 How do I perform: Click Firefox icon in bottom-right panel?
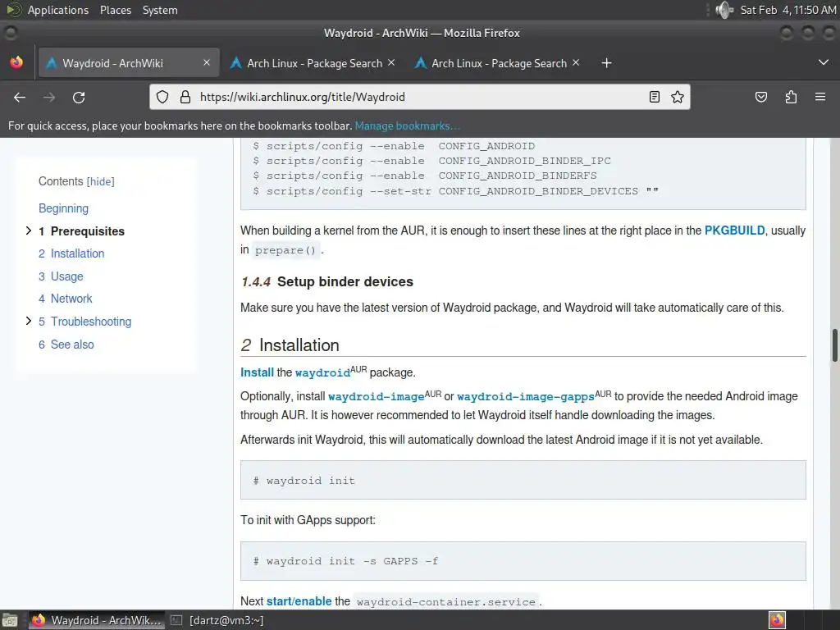(777, 620)
